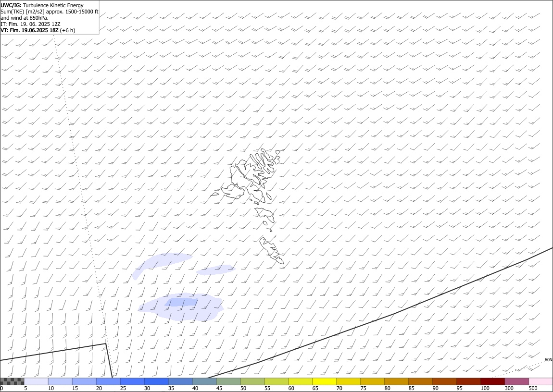Click the 55–60 yellow-green legend swatch

click(x=276, y=381)
